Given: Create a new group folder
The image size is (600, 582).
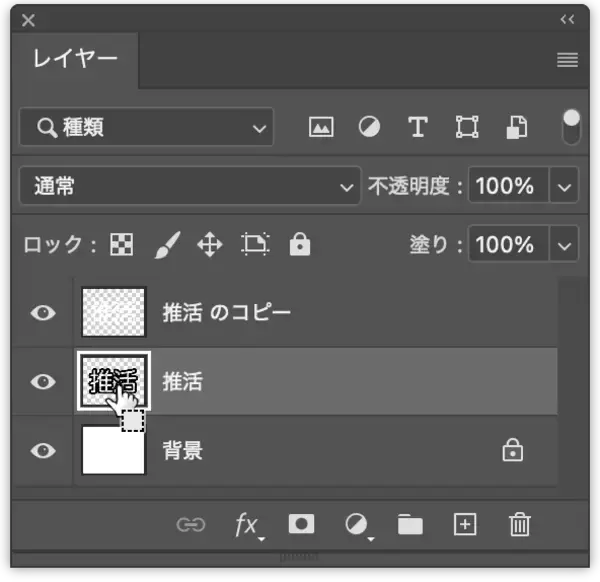Looking at the screenshot, I should pyautogui.click(x=410, y=524).
